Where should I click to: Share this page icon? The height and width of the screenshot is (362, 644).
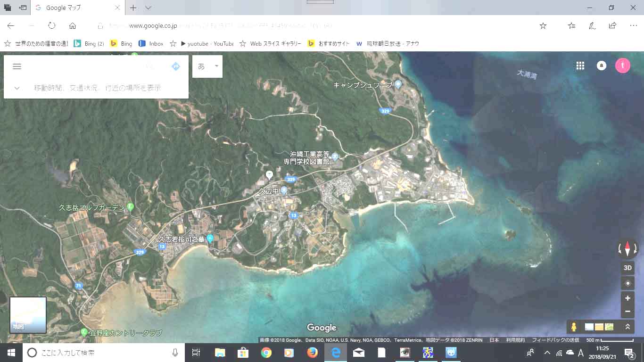coord(612,26)
